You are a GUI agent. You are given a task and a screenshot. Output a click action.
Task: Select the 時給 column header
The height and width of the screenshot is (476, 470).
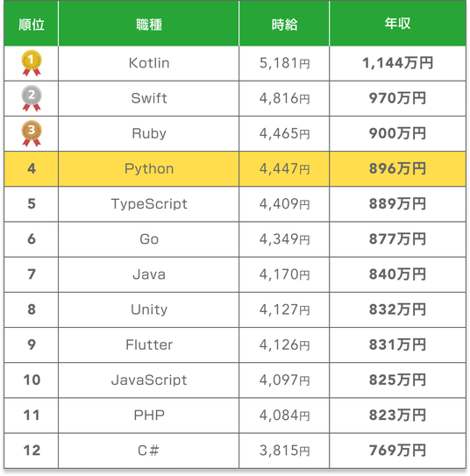(284, 25)
